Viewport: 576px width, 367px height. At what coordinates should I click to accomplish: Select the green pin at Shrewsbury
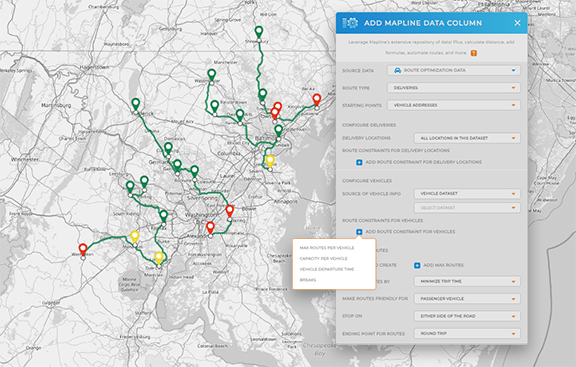[259, 32]
